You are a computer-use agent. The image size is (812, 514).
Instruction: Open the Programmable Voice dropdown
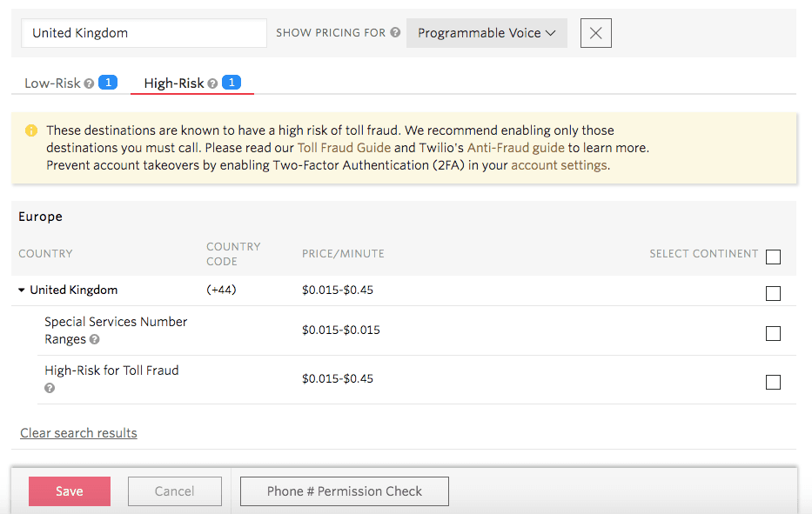(x=486, y=32)
